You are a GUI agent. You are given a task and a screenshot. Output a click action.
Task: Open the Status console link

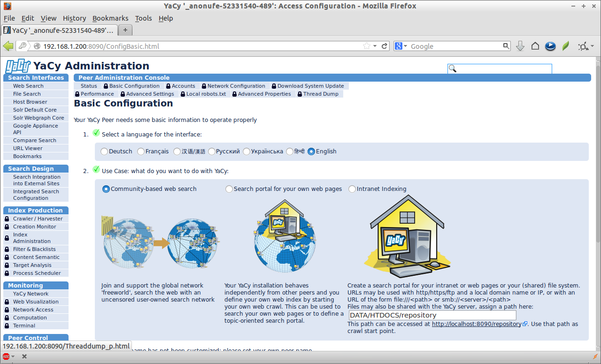tap(89, 86)
